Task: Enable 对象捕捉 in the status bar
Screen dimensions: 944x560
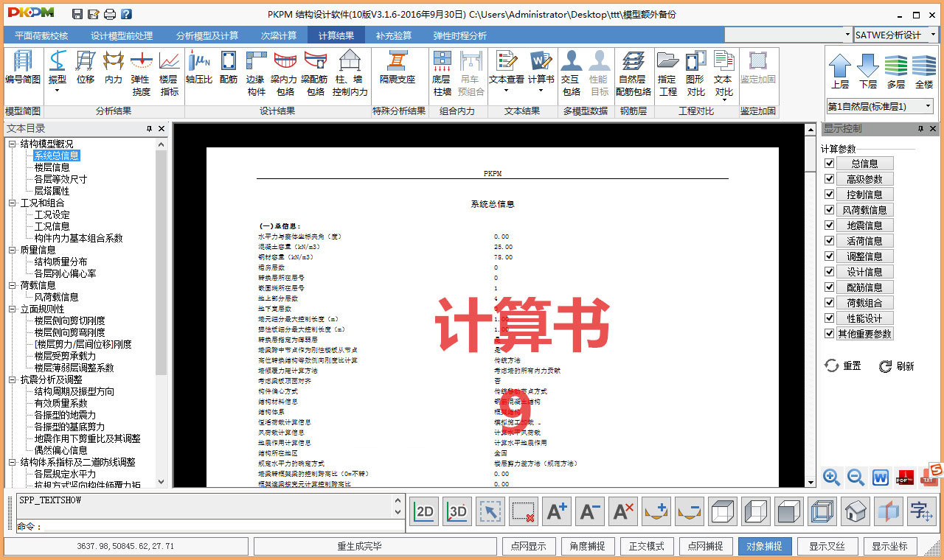Action: coord(765,547)
